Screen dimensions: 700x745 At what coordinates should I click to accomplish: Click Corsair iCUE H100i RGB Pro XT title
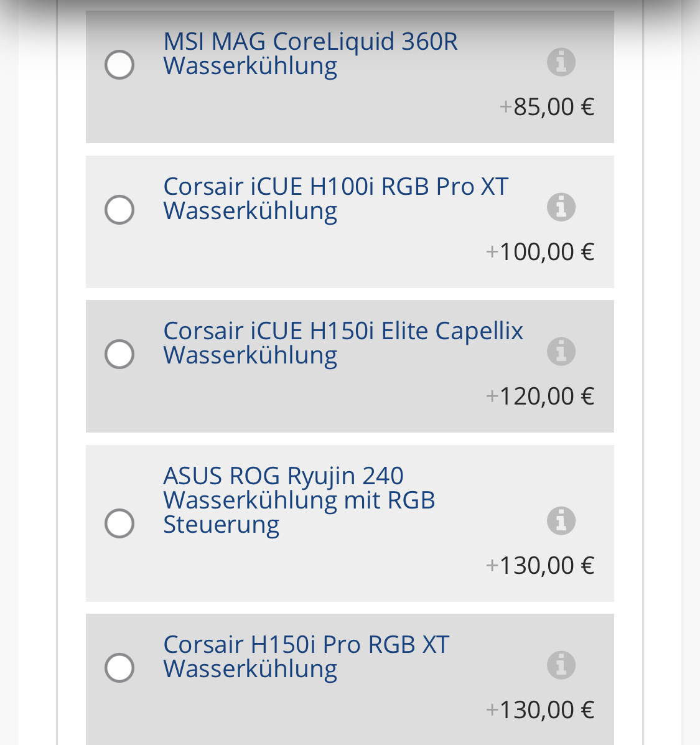tap(336, 199)
